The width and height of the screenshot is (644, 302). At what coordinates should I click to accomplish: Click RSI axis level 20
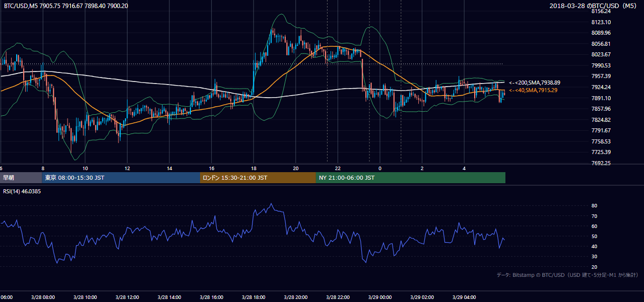coord(594,267)
